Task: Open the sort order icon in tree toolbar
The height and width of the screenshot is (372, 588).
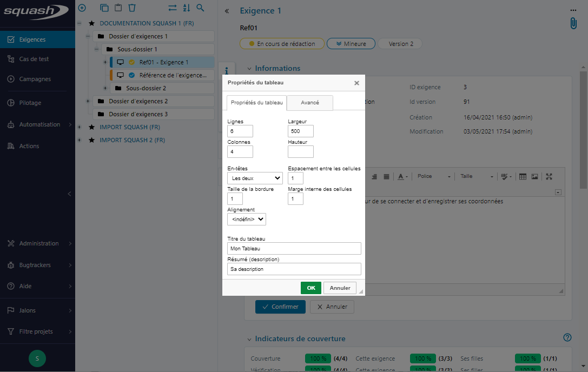Action: point(186,8)
